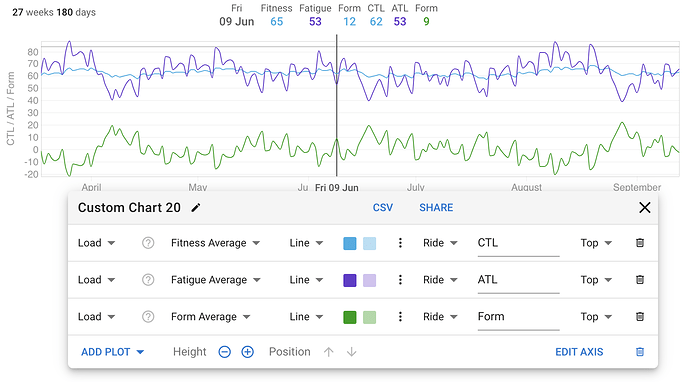The height and width of the screenshot is (382, 690).
Task: Click the 27 weeks 180 days range
Action: click(x=54, y=12)
